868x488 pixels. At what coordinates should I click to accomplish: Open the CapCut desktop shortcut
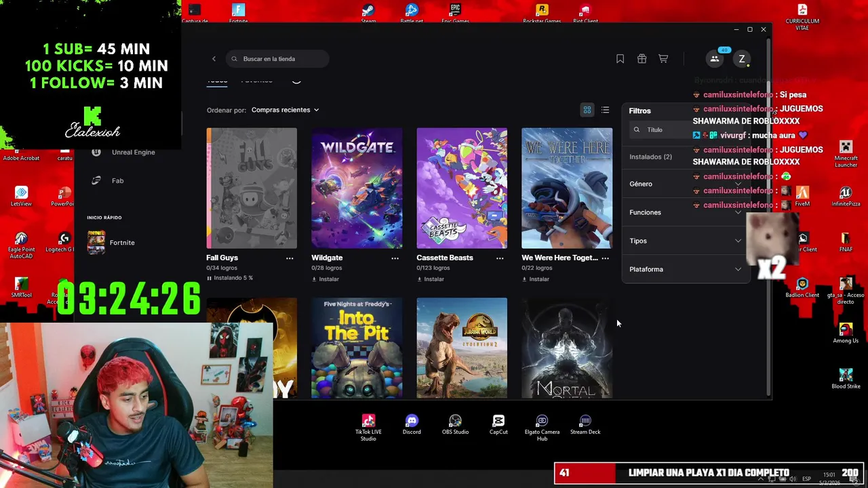pos(498,424)
